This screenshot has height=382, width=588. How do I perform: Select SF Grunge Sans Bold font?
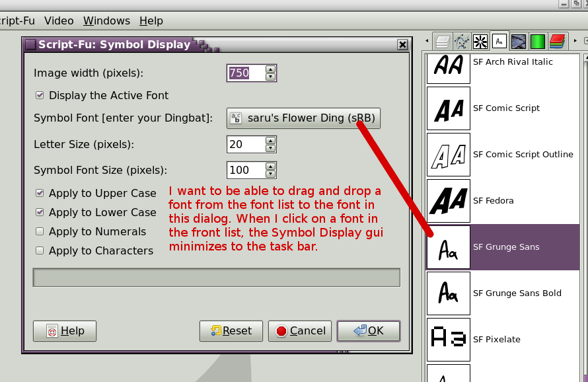tap(503, 293)
